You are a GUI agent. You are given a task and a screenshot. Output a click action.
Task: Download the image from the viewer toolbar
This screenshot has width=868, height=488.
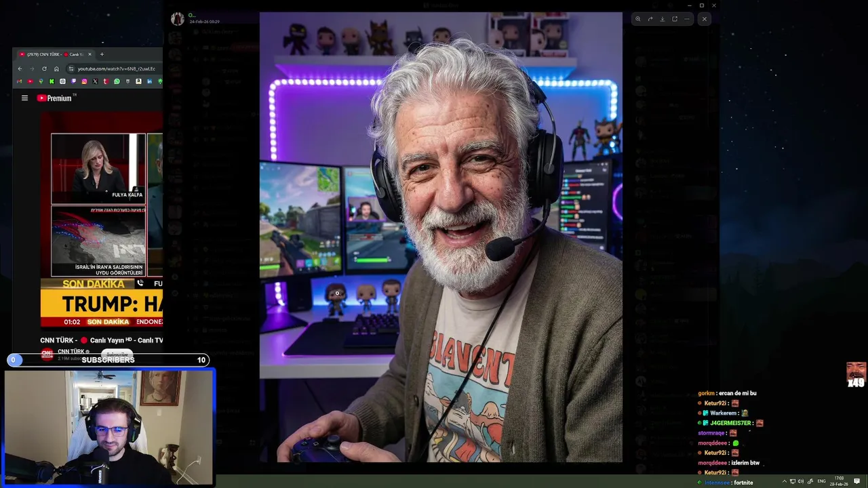point(662,19)
